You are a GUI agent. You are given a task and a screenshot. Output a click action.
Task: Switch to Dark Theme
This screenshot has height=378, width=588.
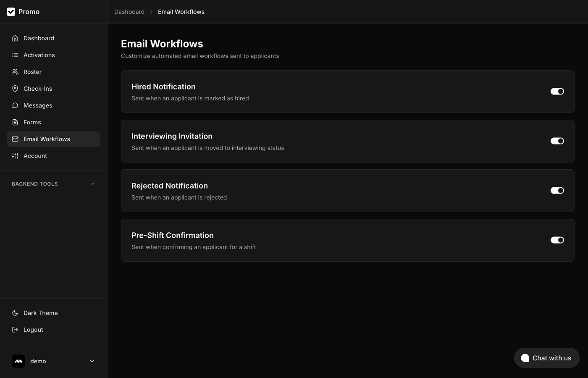point(40,313)
